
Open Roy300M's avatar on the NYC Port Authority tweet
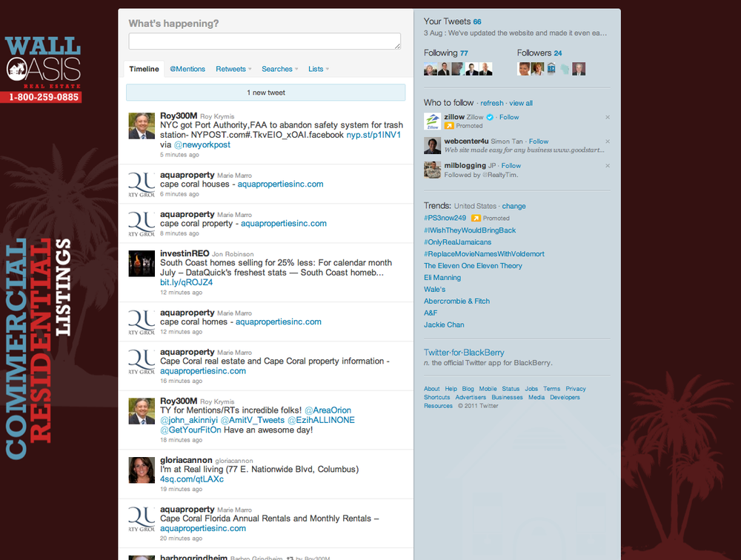pyautogui.click(x=142, y=126)
